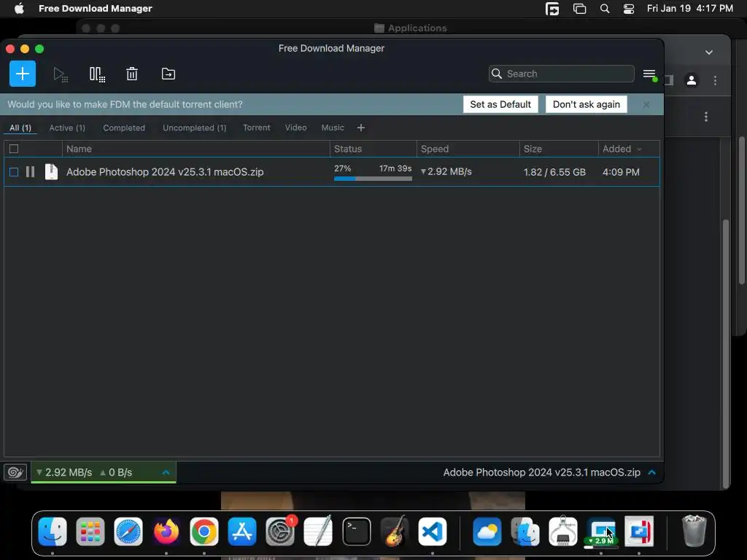Sort by the Speed column header

coord(468,149)
